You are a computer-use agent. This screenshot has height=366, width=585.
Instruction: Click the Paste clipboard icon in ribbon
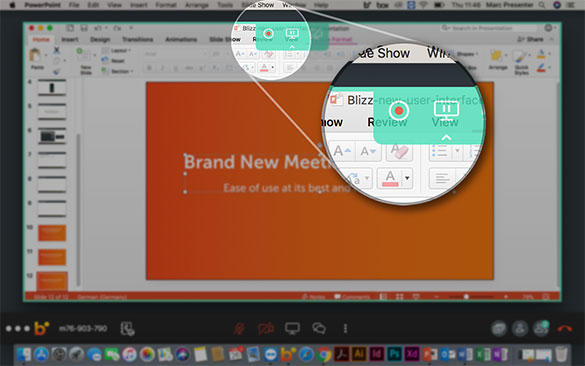click(35, 55)
